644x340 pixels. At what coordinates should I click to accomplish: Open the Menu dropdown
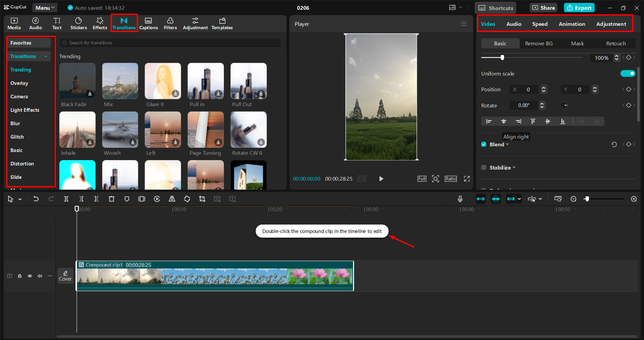point(45,7)
